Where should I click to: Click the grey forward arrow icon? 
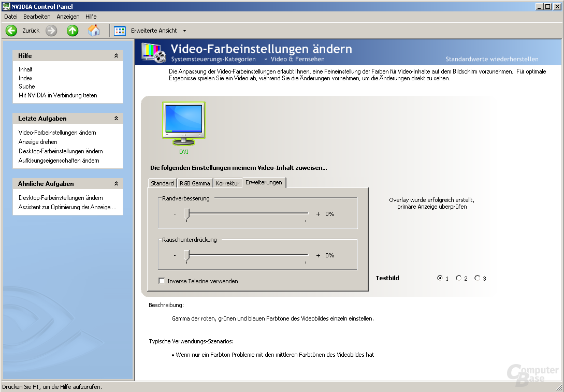(x=51, y=31)
